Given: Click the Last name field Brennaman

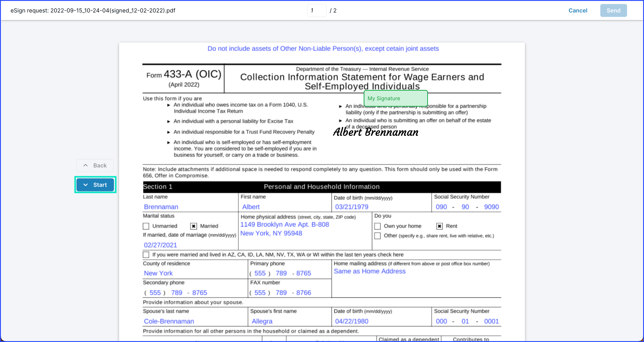Looking at the screenshot, I should pyautogui.click(x=161, y=207).
